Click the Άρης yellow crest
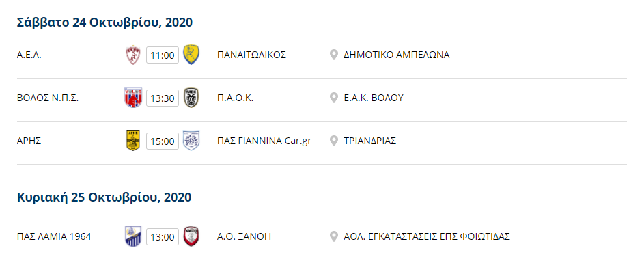Viewport: 644px width, 261px height. click(133, 141)
